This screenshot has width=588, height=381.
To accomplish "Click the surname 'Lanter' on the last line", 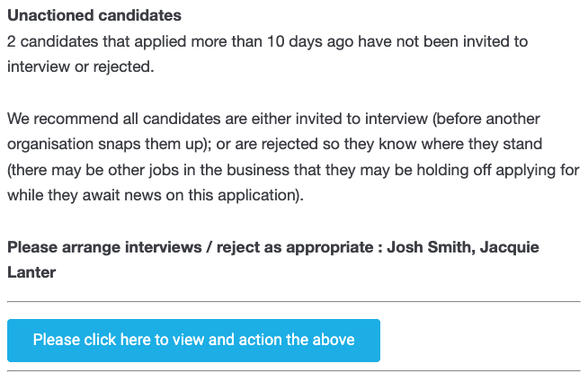I will [x=31, y=272].
